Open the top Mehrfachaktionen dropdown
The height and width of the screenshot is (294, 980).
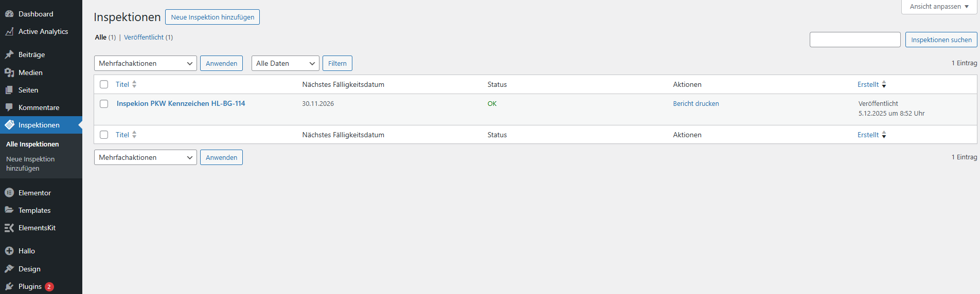click(145, 63)
